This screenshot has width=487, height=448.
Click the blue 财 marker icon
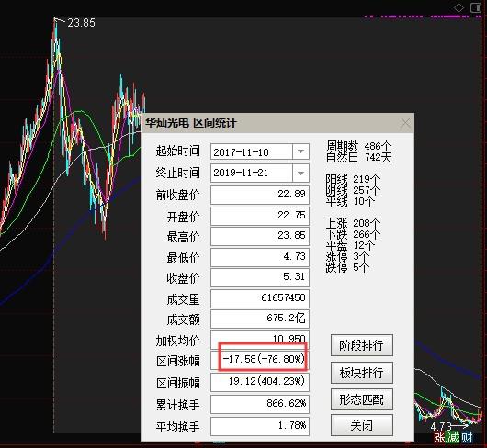coord(467,438)
